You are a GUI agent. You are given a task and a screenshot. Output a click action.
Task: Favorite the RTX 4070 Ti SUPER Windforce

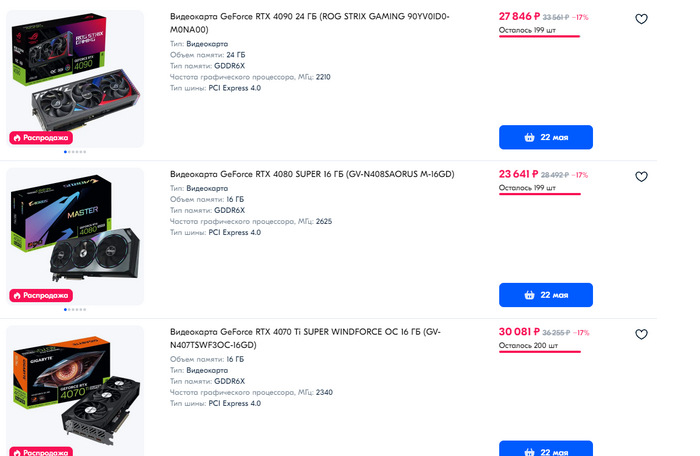coord(641,334)
